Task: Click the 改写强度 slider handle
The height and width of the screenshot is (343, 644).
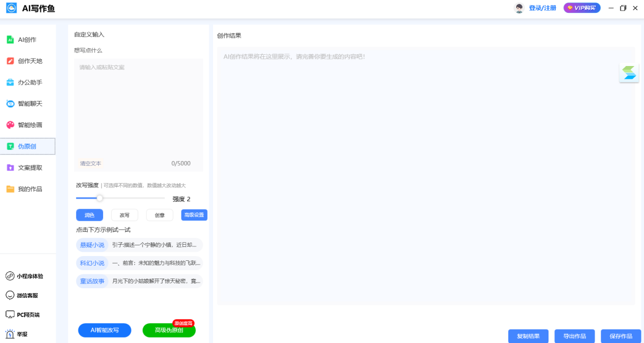Action: 99,198
